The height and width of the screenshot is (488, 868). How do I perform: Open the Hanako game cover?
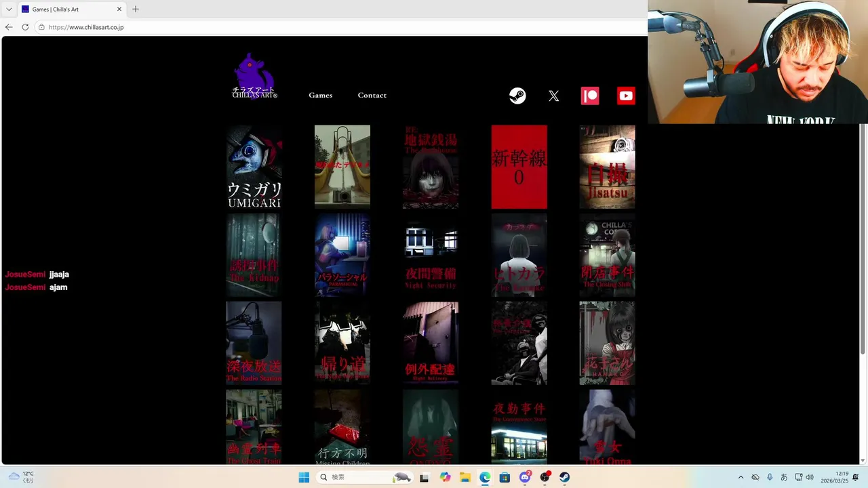pyautogui.click(x=608, y=344)
